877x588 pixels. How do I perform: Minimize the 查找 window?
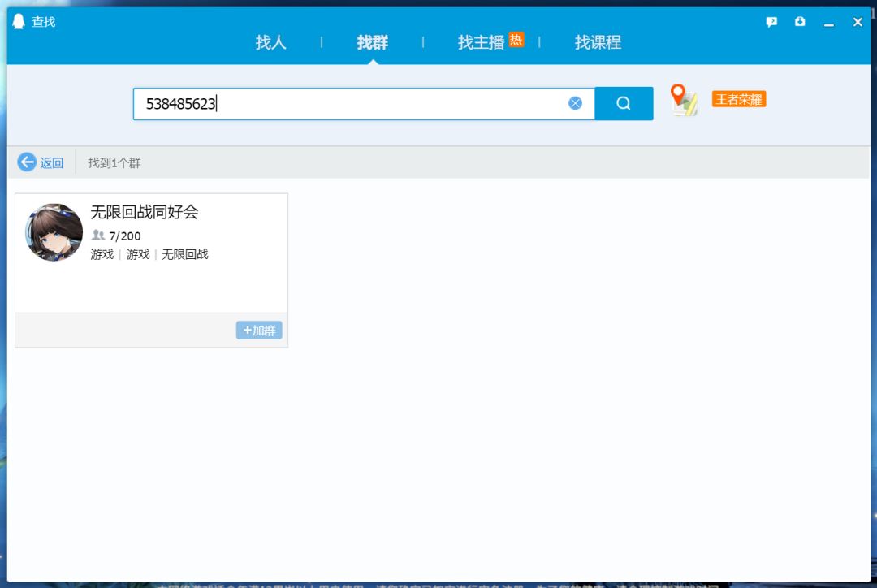point(829,23)
